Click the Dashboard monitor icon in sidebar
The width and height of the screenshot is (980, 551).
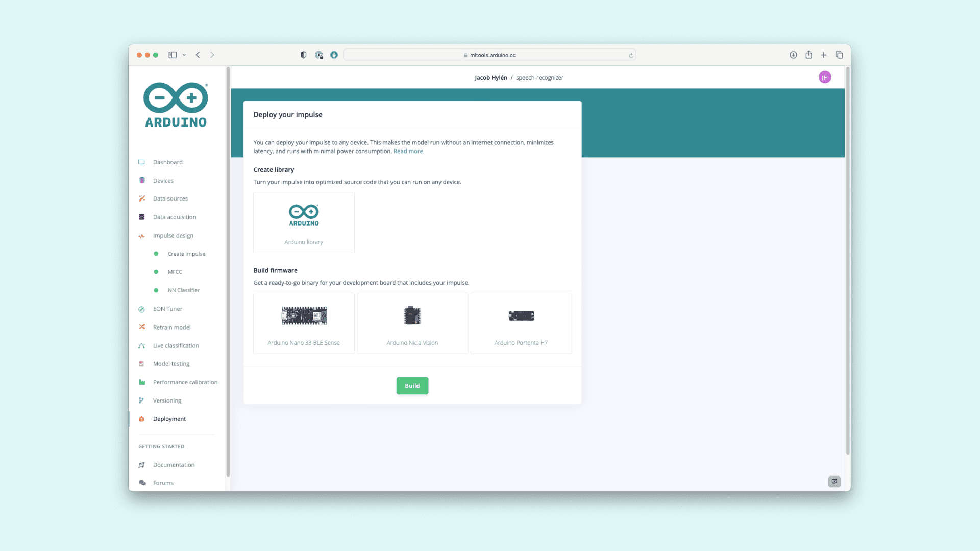tap(141, 162)
